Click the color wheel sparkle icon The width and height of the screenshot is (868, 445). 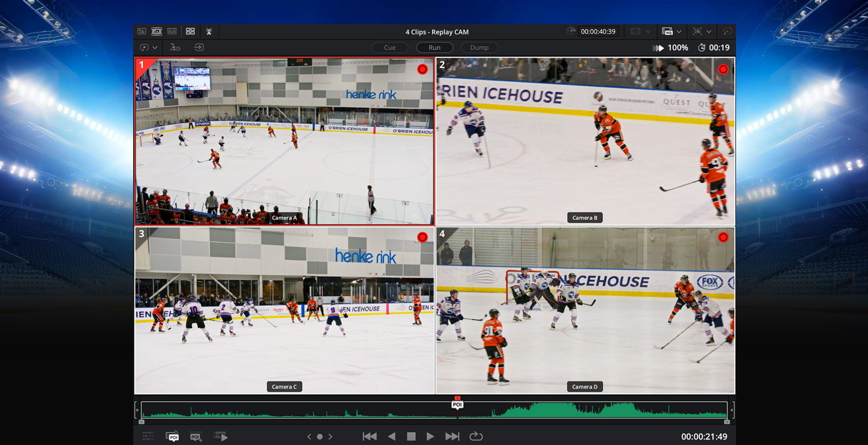click(x=728, y=31)
